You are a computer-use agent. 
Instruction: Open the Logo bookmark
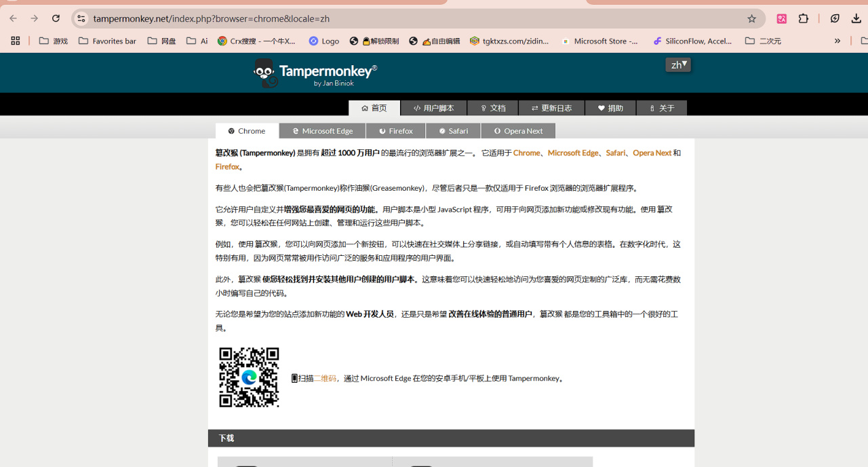[x=324, y=41]
